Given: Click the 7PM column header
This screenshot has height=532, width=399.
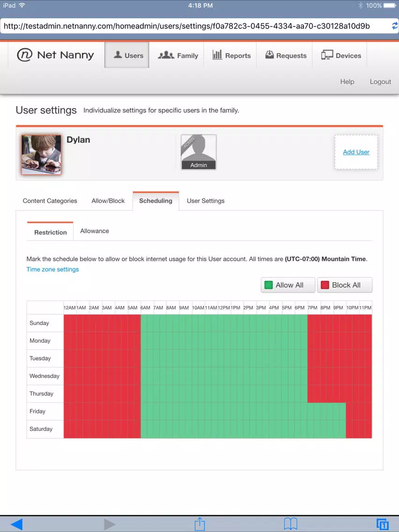Looking at the screenshot, I should tap(312, 308).
